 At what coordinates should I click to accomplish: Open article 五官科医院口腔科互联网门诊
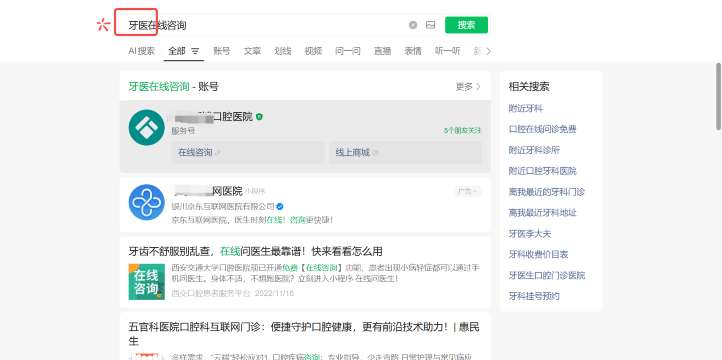[x=304, y=334]
